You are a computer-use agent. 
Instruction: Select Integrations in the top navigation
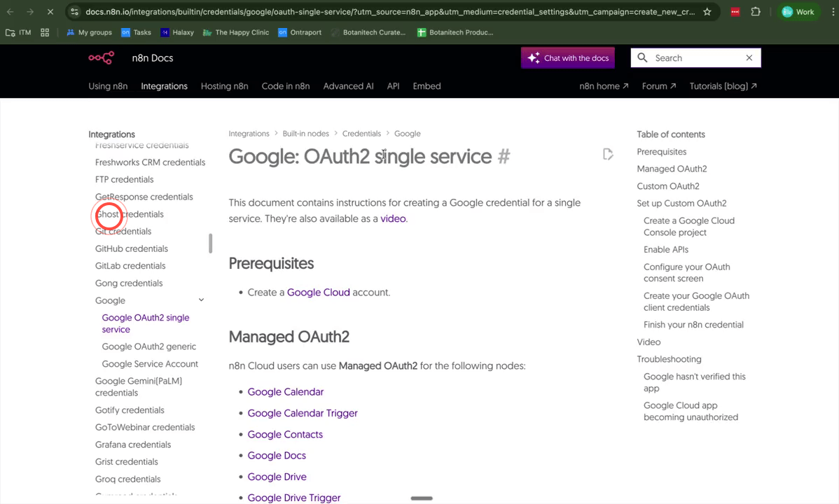(x=164, y=85)
